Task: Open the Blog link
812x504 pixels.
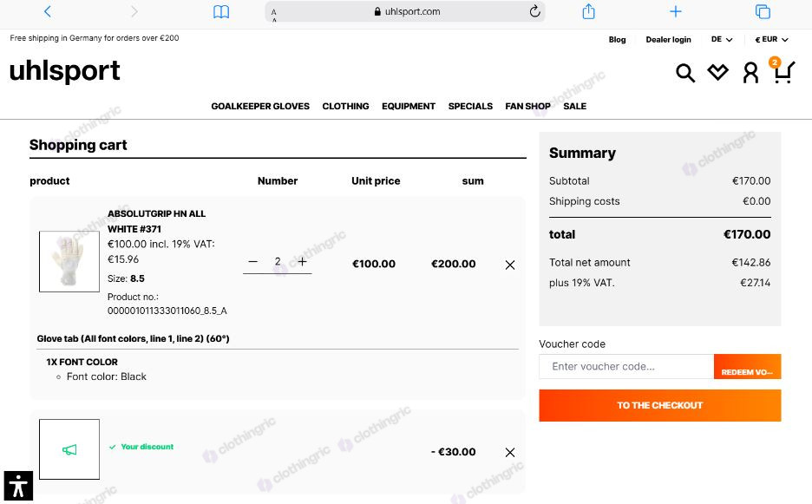Action: point(617,39)
